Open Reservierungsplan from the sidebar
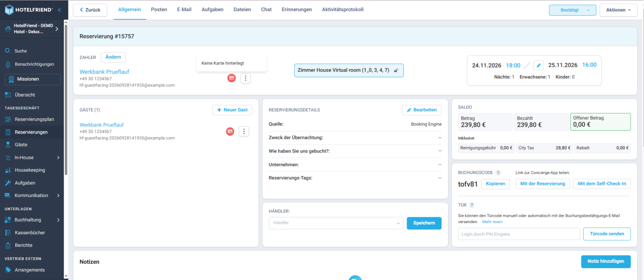644x280 pixels. tap(34, 119)
